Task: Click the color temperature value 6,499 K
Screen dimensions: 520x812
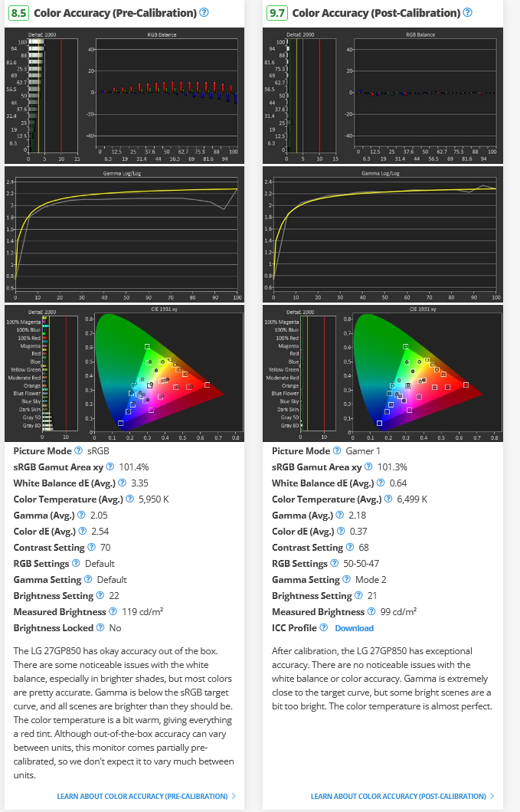Action: [412, 499]
